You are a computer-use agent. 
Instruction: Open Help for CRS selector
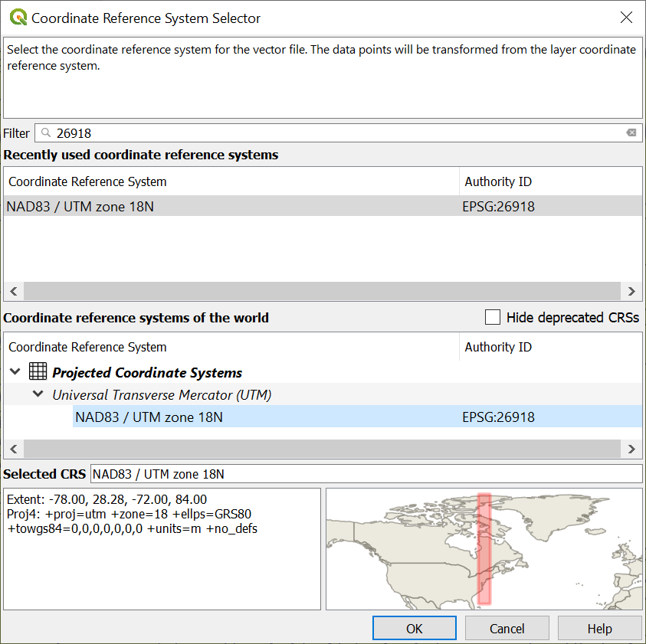point(599,629)
